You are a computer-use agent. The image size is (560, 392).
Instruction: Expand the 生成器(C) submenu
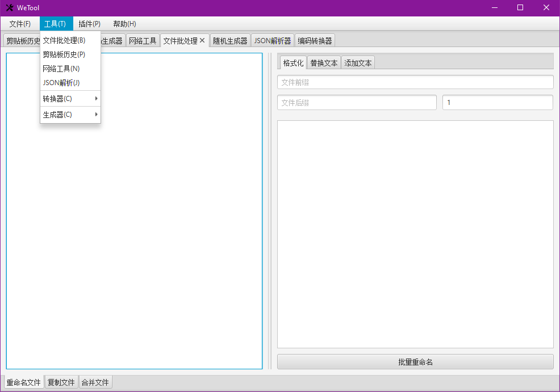point(70,115)
